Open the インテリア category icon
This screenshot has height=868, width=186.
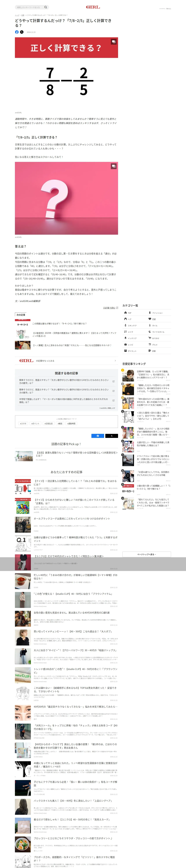tap(125, 338)
